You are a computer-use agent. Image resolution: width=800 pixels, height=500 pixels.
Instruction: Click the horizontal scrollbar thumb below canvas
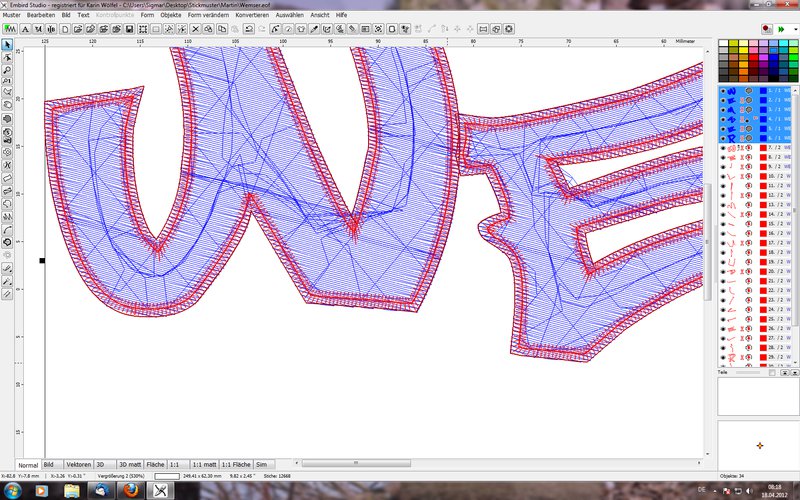click(x=356, y=463)
